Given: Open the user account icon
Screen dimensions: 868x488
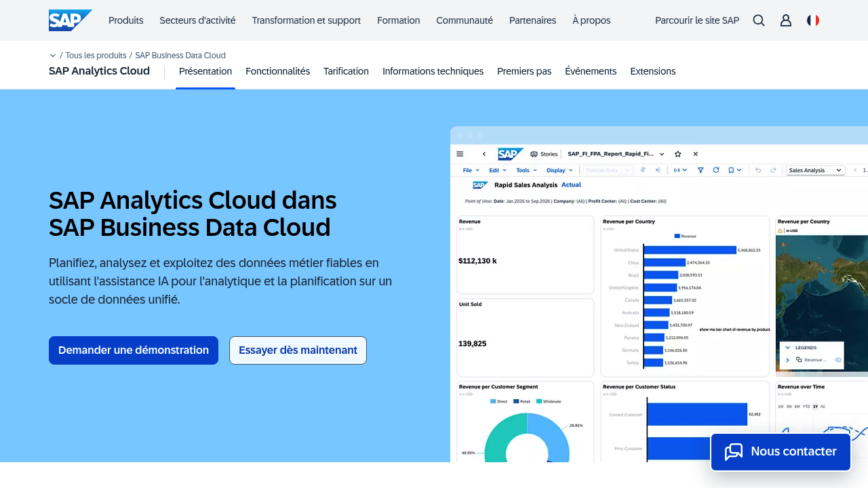Looking at the screenshot, I should (786, 20).
